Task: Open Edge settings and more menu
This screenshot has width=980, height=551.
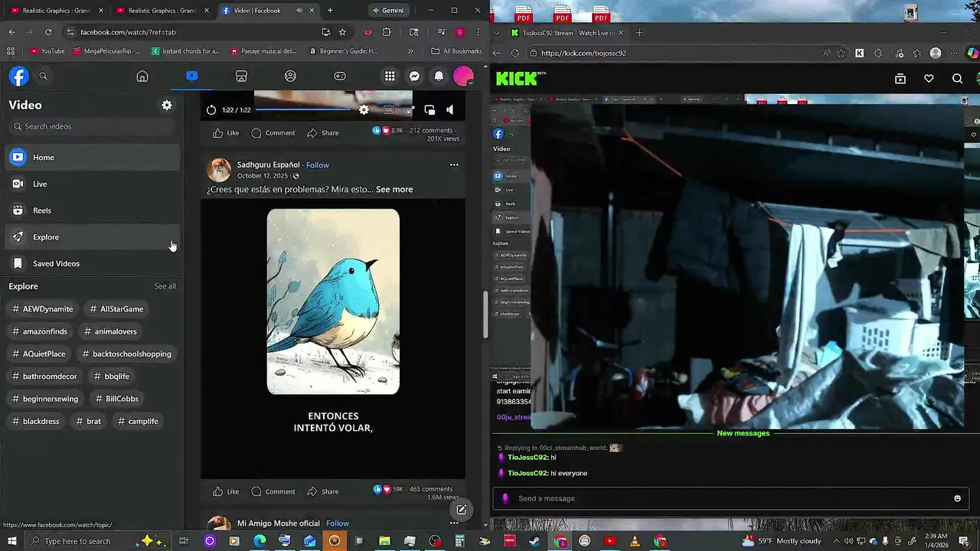Action: click(x=954, y=53)
